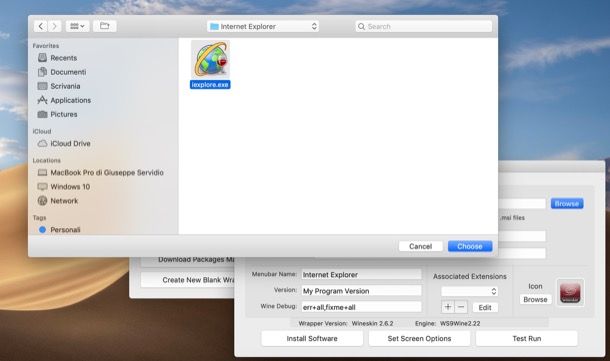This screenshot has height=361, width=610.
Task: Click the Version input field
Action: (x=361, y=291)
